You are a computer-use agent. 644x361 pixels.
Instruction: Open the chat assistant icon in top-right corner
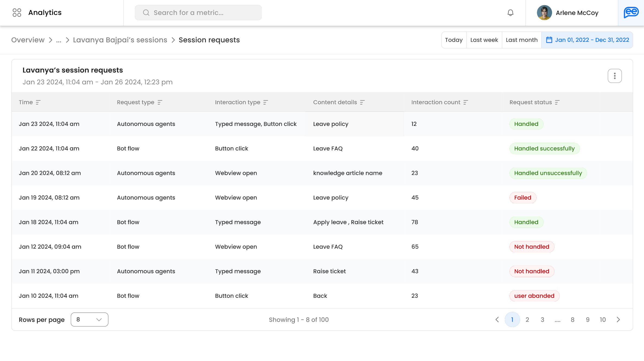(631, 12)
